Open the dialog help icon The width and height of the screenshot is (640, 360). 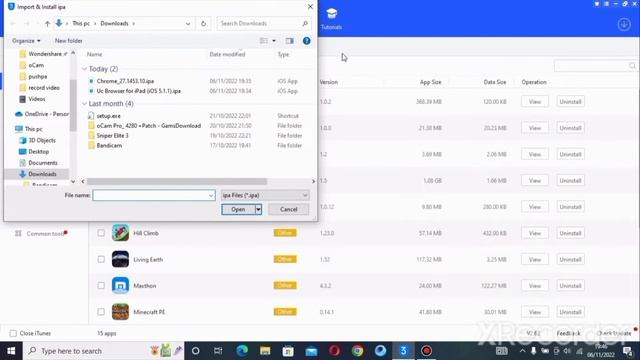[x=307, y=41]
